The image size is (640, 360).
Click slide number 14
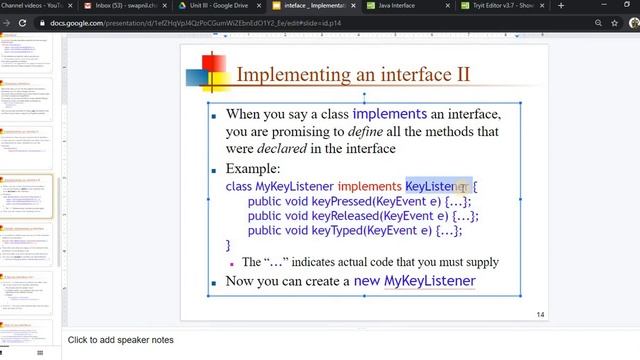click(540, 315)
